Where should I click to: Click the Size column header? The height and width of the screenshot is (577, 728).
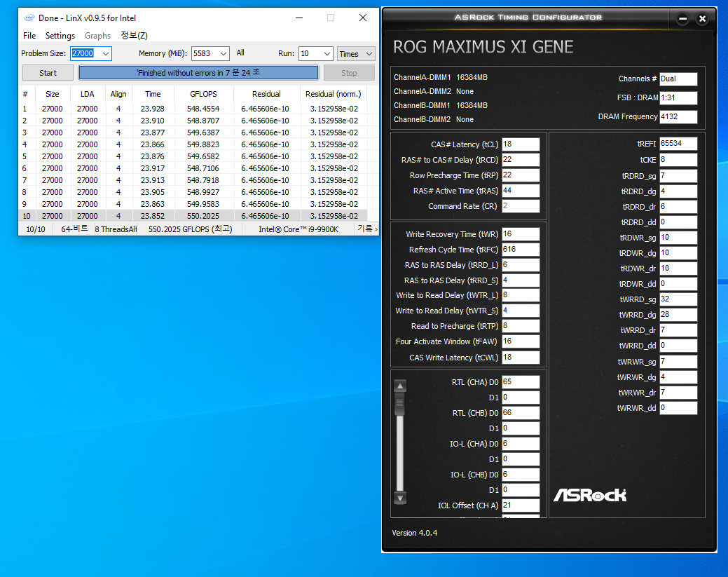click(53, 94)
